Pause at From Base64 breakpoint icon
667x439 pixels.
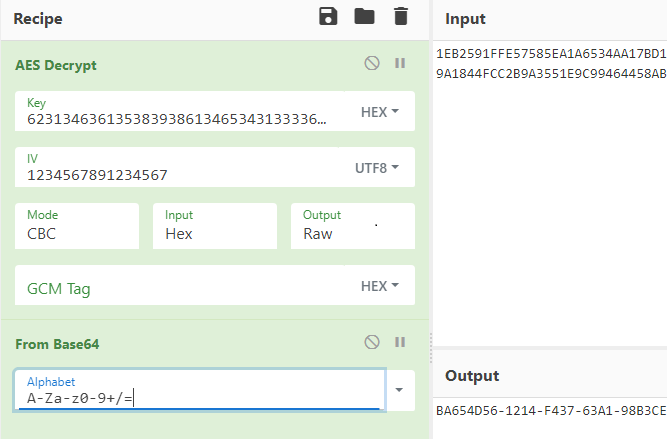[400, 342]
